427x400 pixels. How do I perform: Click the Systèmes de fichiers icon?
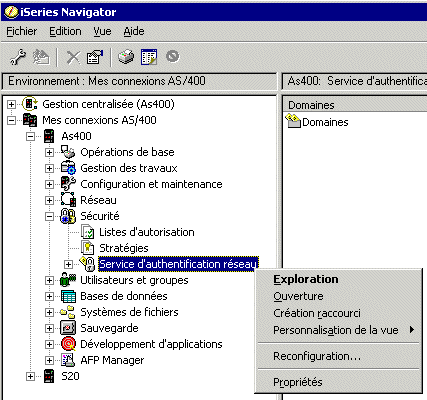pos(68,312)
